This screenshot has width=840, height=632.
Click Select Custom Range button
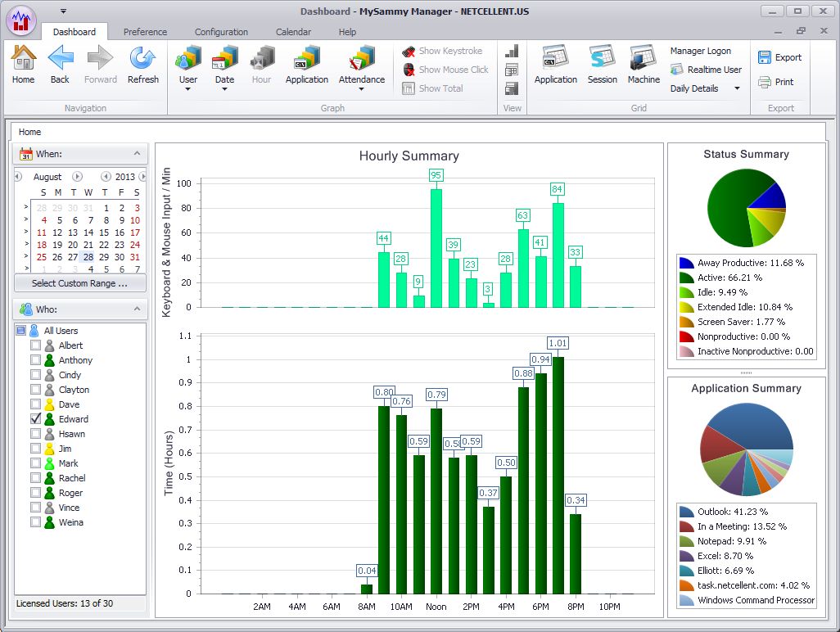[x=79, y=283]
